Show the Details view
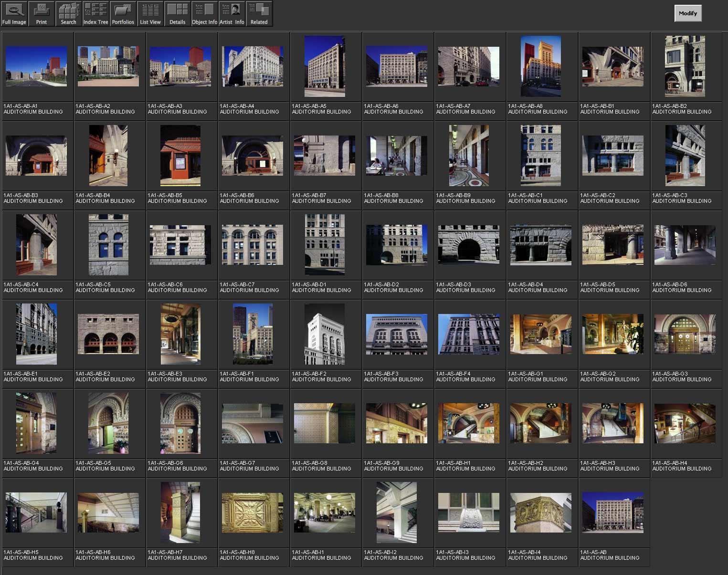This screenshot has width=728, height=575. point(178,14)
